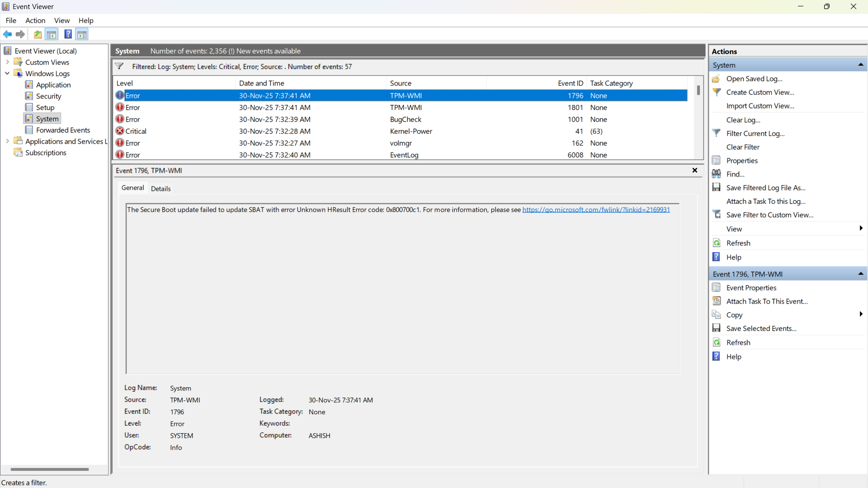Click Clear Filter in Actions pane

(x=743, y=147)
